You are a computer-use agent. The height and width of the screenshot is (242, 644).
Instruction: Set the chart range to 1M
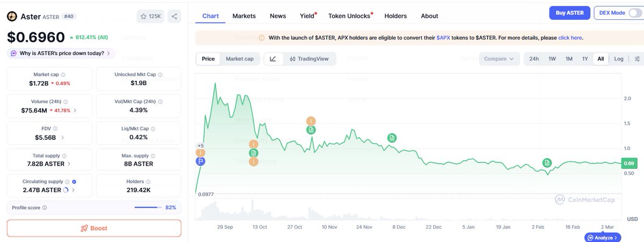(569, 59)
